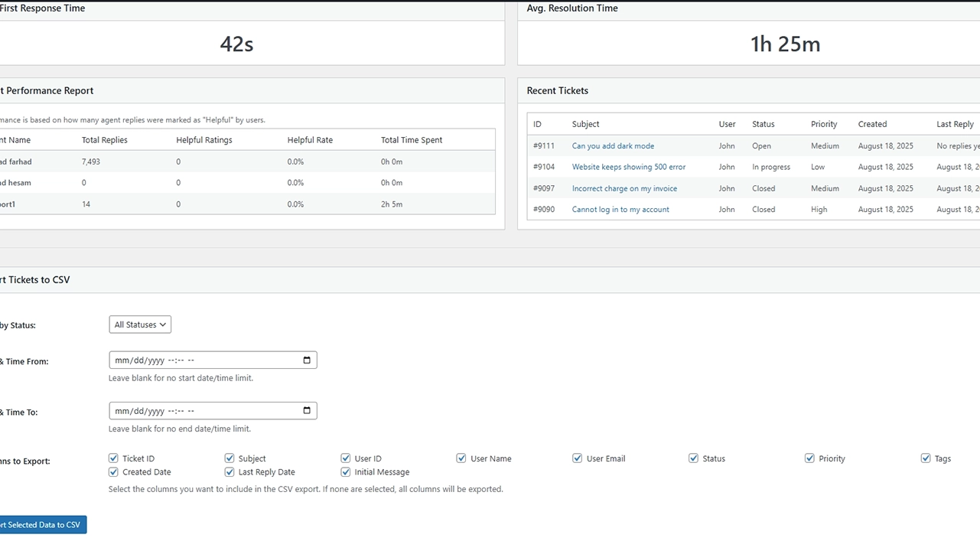
Task: Uncheck the Tags export checkbox
Action: (x=926, y=458)
